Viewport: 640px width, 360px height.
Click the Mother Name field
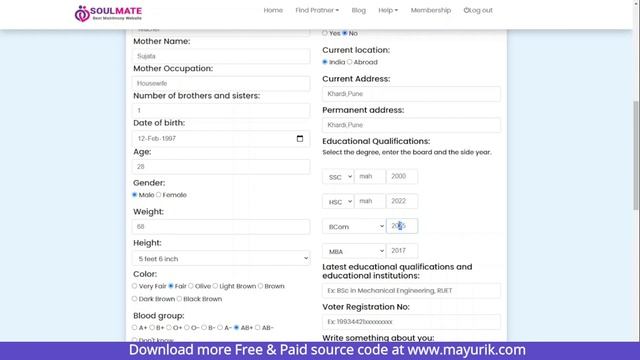coord(221,56)
